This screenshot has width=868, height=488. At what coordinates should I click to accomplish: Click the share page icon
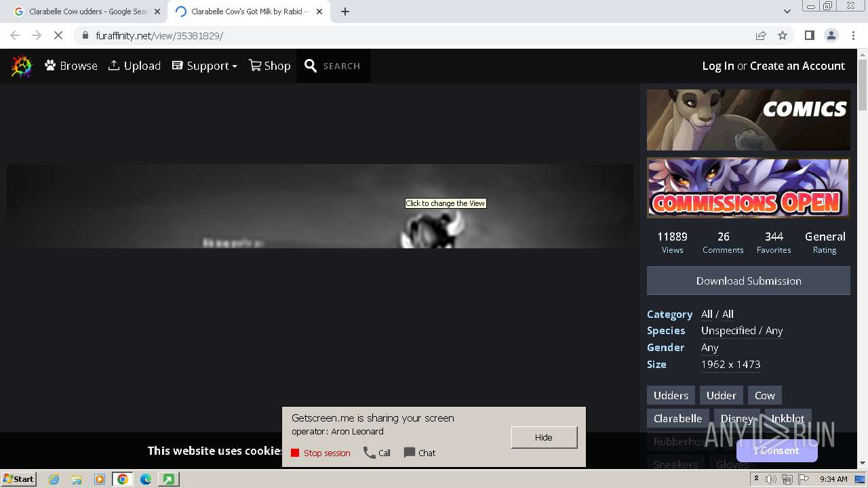point(761,35)
